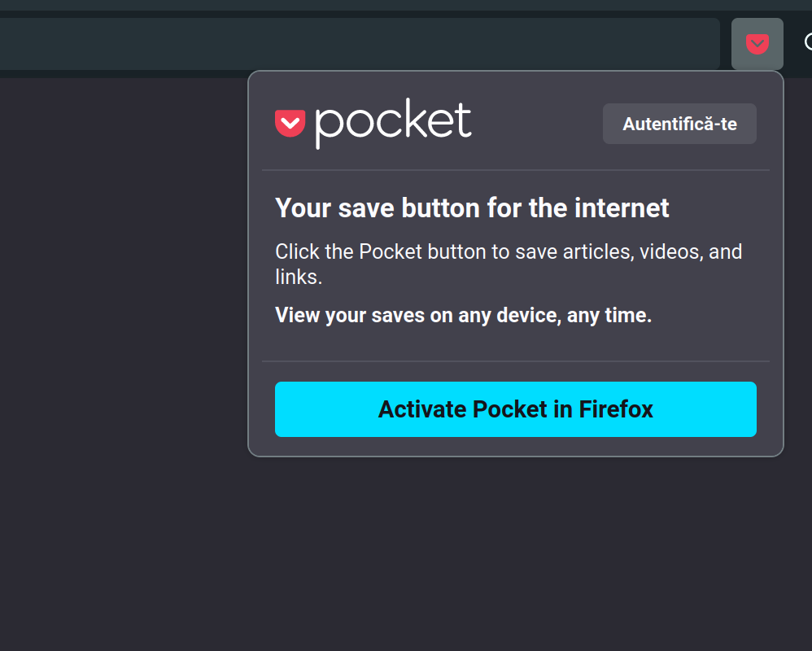This screenshot has height=651, width=812.
Task: Click the divider line above the Activate button
Action: pyautogui.click(x=515, y=361)
